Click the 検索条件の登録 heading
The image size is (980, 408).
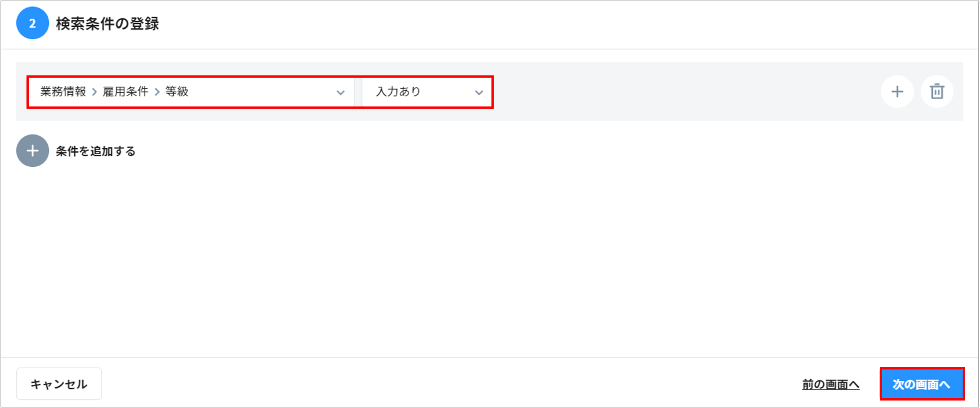click(x=107, y=24)
